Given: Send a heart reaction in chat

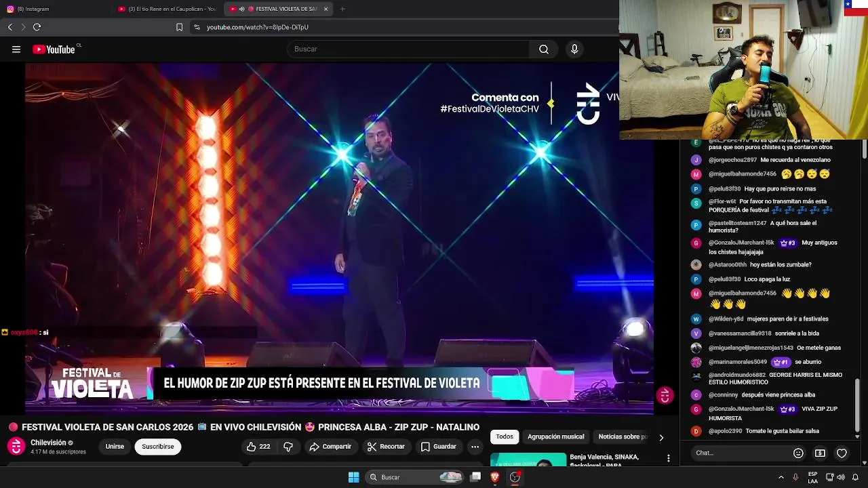Looking at the screenshot, I should (x=842, y=453).
